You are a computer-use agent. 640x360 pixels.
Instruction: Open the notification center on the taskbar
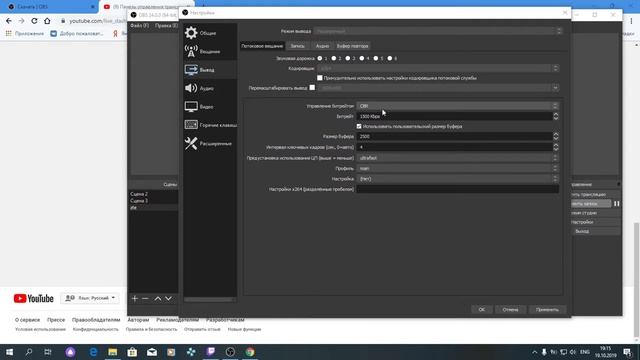click(627, 352)
